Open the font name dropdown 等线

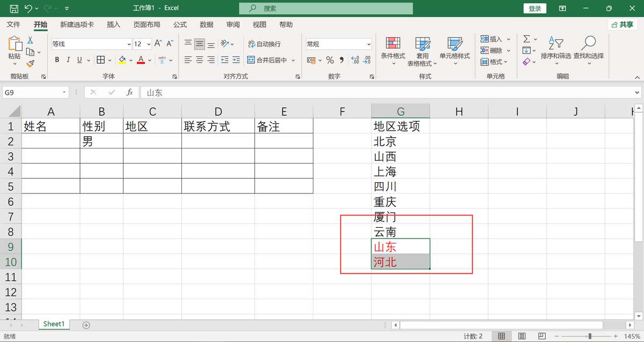coord(129,44)
